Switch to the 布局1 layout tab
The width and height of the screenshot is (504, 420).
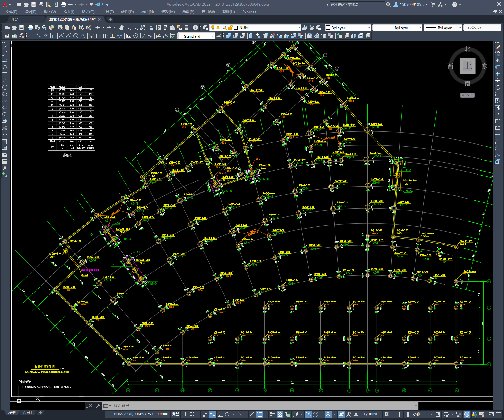point(27,413)
